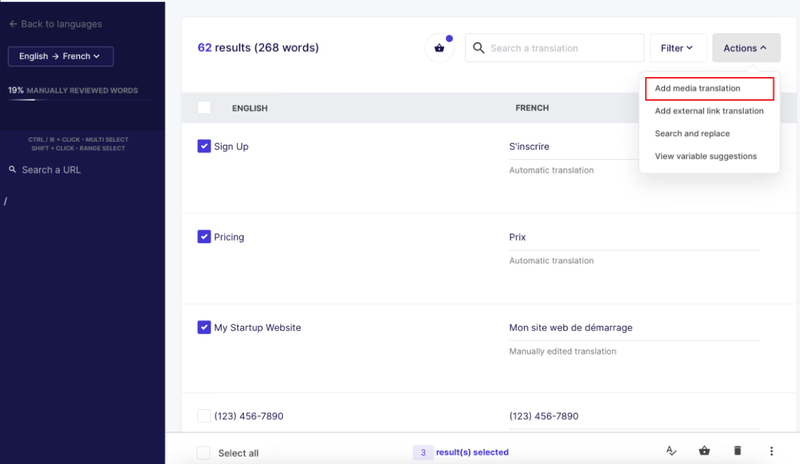Click the 19% manually reviewed words label
The height and width of the screenshot is (464, 800).
coord(73,90)
